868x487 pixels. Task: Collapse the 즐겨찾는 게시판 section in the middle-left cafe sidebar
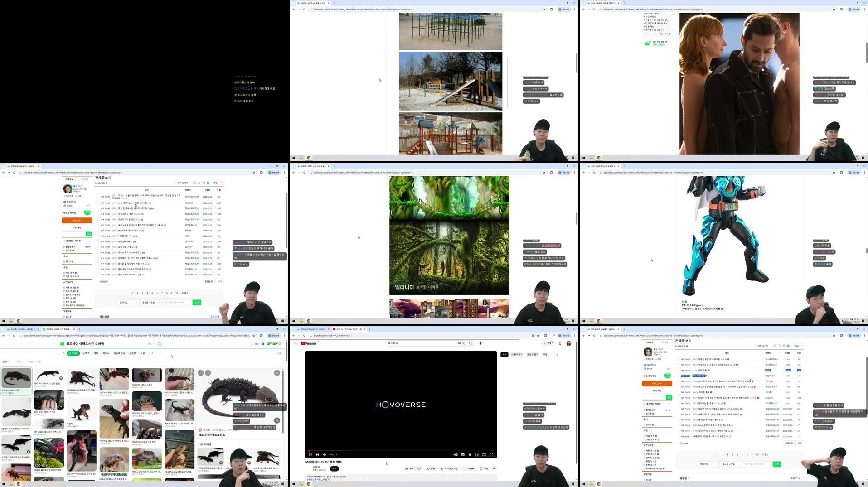[x=88, y=241]
